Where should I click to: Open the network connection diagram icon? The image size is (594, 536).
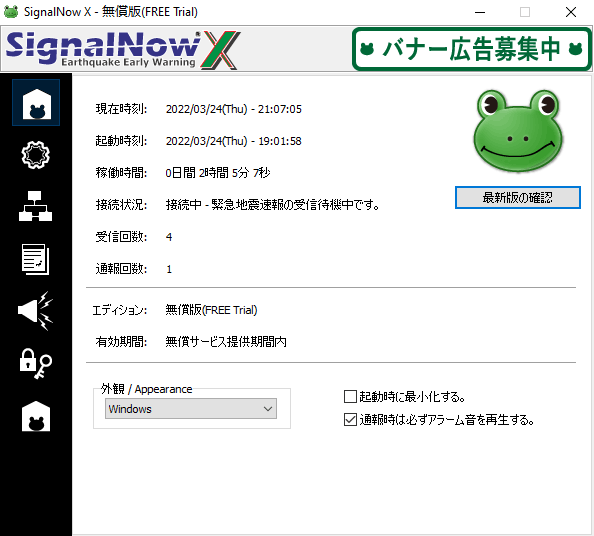tap(36, 206)
